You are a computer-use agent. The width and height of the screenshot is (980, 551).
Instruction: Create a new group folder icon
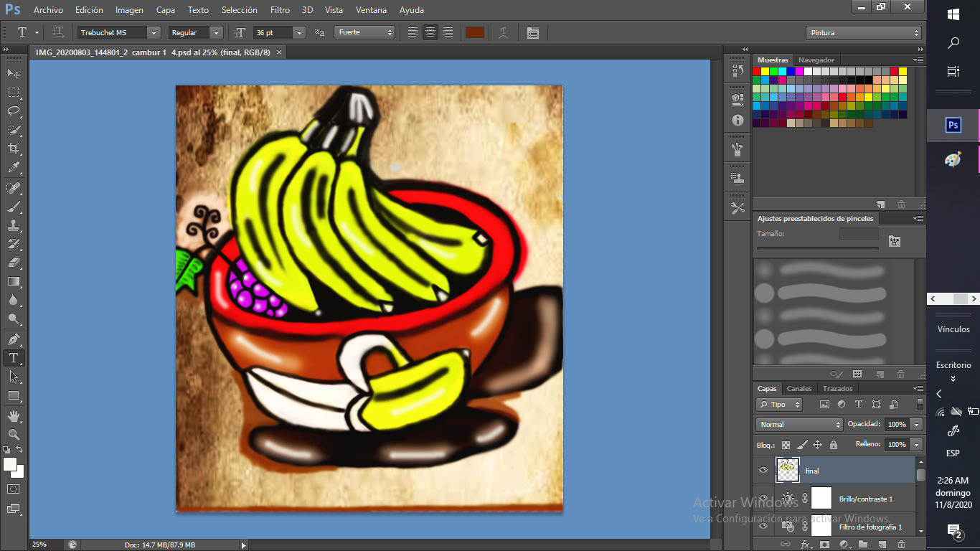(x=863, y=545)
